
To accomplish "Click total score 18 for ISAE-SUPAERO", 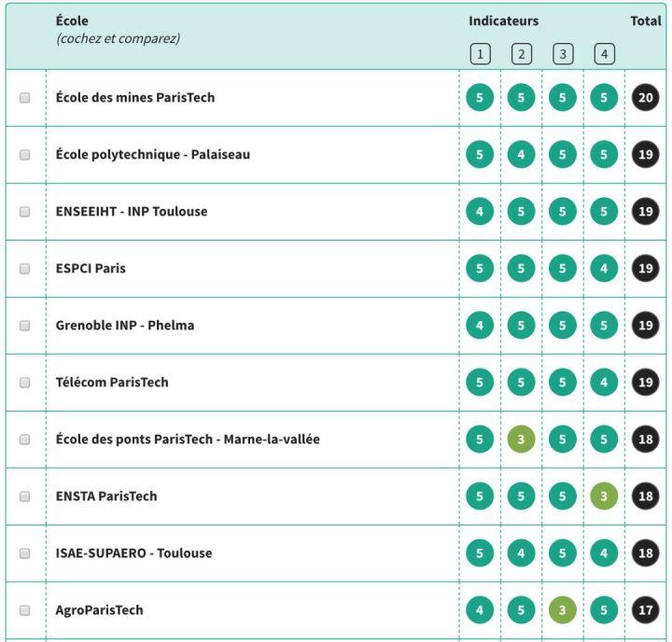I will coord(646,553).
